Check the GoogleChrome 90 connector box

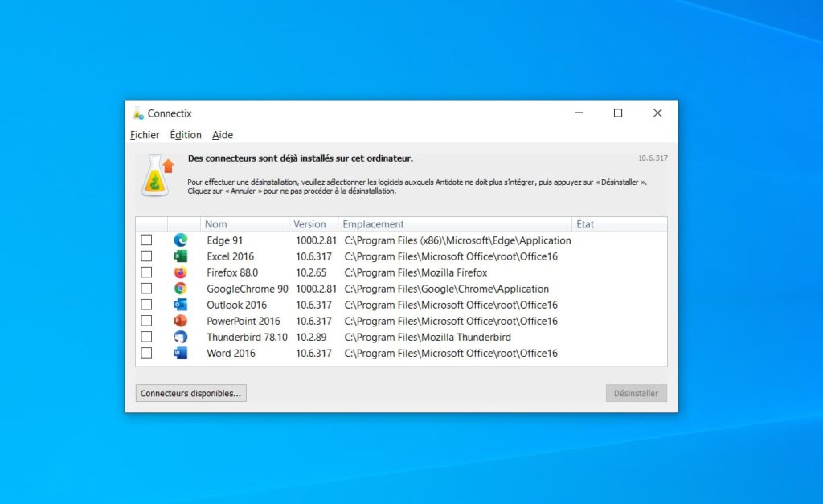pos(146,289)
